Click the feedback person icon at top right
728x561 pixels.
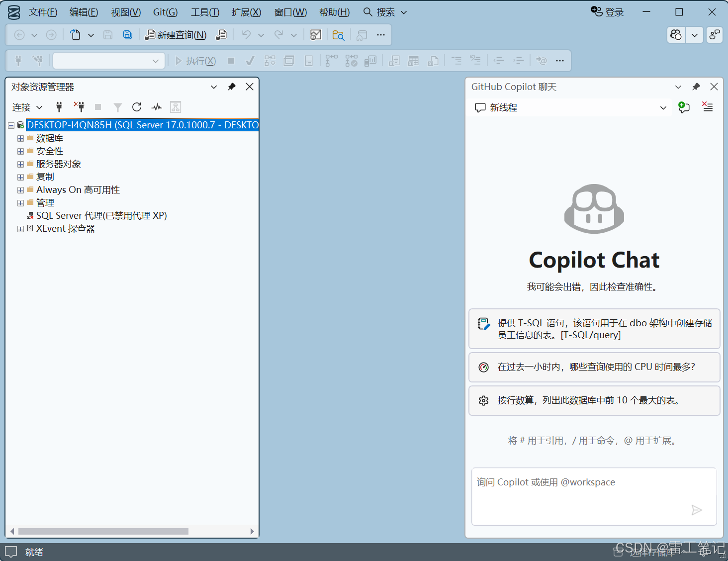715,35
